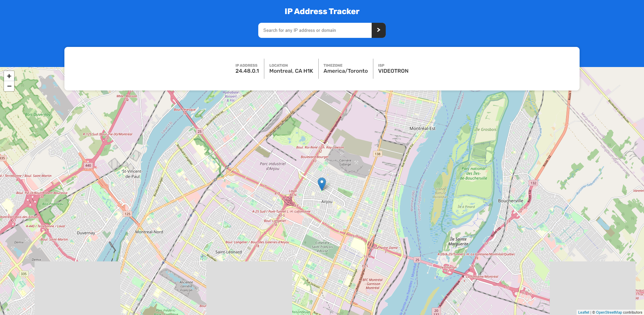Click the search submit arrow button
Image resolution: width=644 pixels, height=315 pixels.
(x=378, y=30)
